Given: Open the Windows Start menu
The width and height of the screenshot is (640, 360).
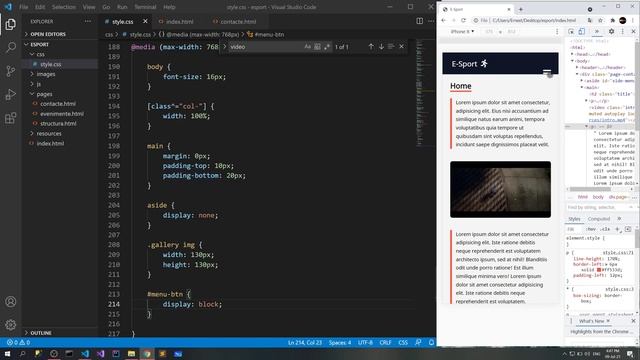Looking at the screenshot, I should click(7, 353).
